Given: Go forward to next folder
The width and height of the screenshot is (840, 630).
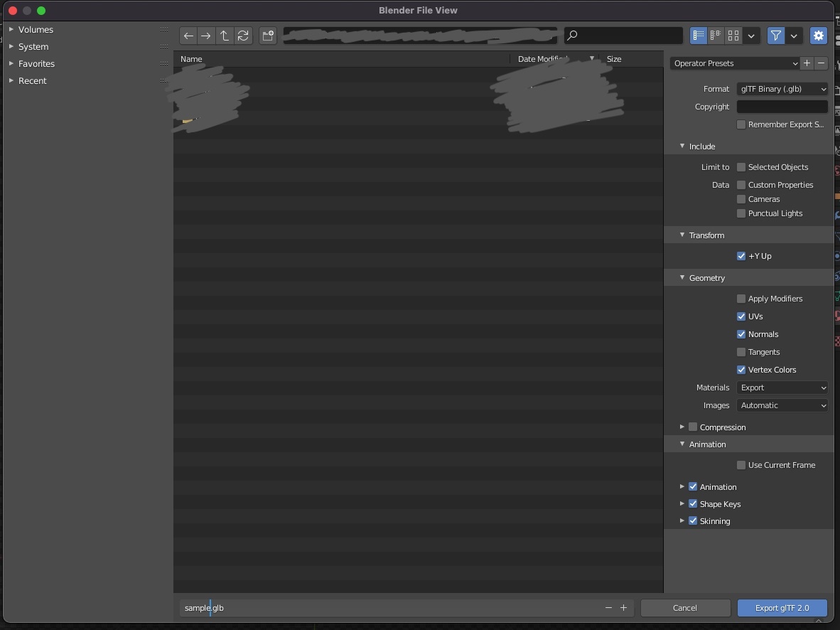Looking at the screenshot, I should coord(205,36).
